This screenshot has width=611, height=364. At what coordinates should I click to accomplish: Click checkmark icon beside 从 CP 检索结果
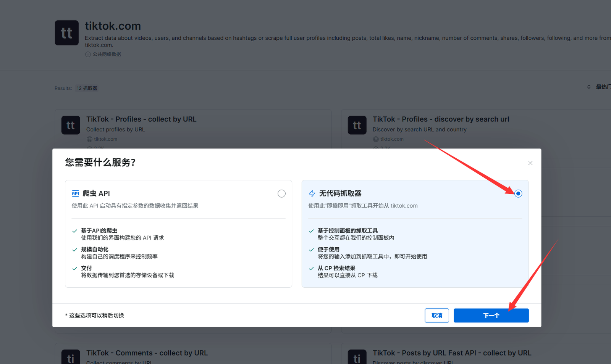pos(312,268)
